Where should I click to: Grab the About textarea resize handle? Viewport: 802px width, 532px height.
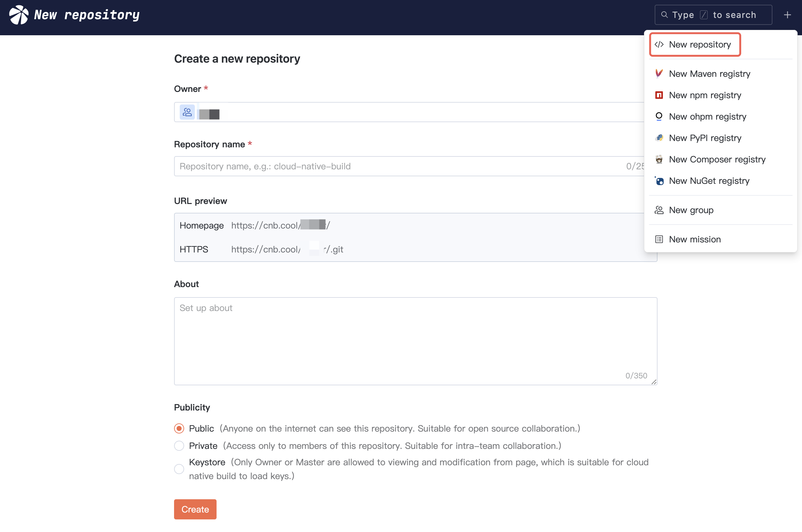pos(654,382)
